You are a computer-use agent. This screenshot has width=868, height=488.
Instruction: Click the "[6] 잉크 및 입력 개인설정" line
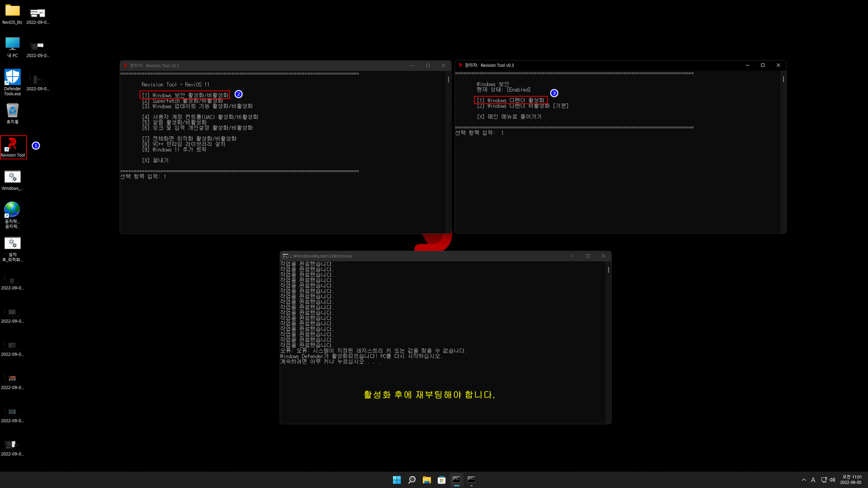[x=197, y=128]
